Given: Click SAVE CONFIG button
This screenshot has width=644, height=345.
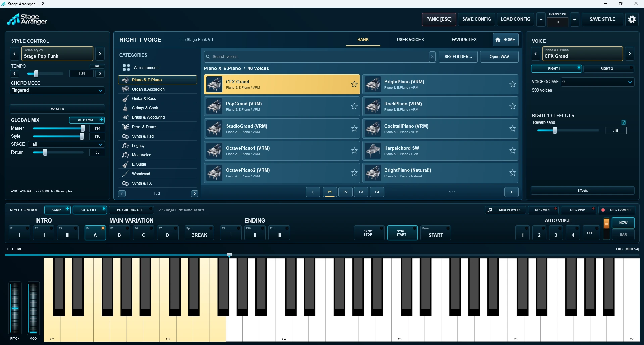Looking at the screenshot, I should (x=477, y=19).
